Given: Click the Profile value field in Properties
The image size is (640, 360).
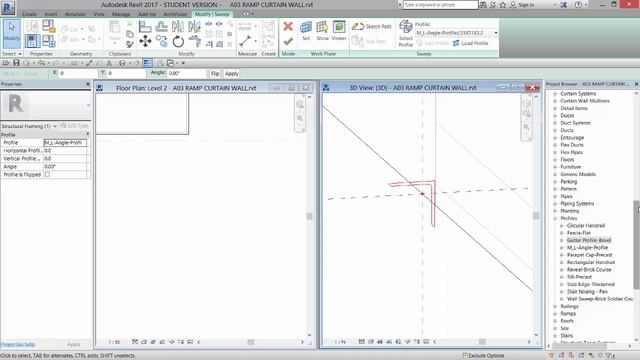Looking at the screenshot, I should pyautogui.click(x=65, y=142).
